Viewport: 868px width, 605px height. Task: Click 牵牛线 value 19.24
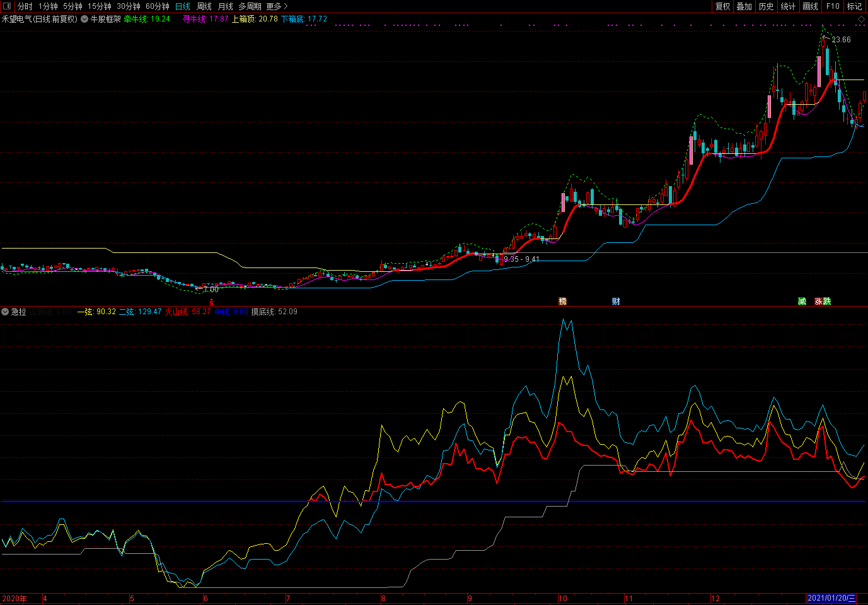click(160, 19)
